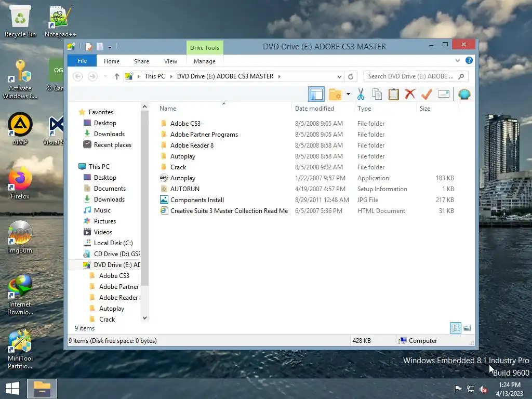Select the Adobe CS3 folder in file list

point(185,124)
